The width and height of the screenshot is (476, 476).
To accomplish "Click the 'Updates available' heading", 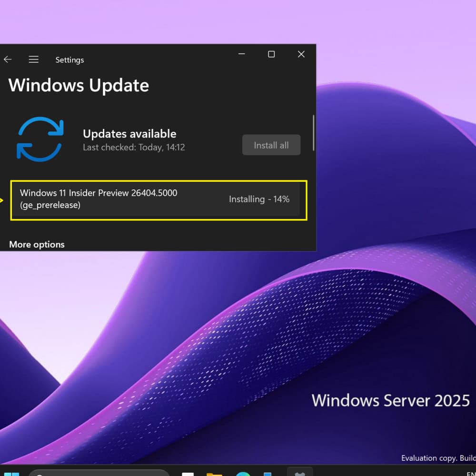I will pyautogui.click(x=129, y=134).
